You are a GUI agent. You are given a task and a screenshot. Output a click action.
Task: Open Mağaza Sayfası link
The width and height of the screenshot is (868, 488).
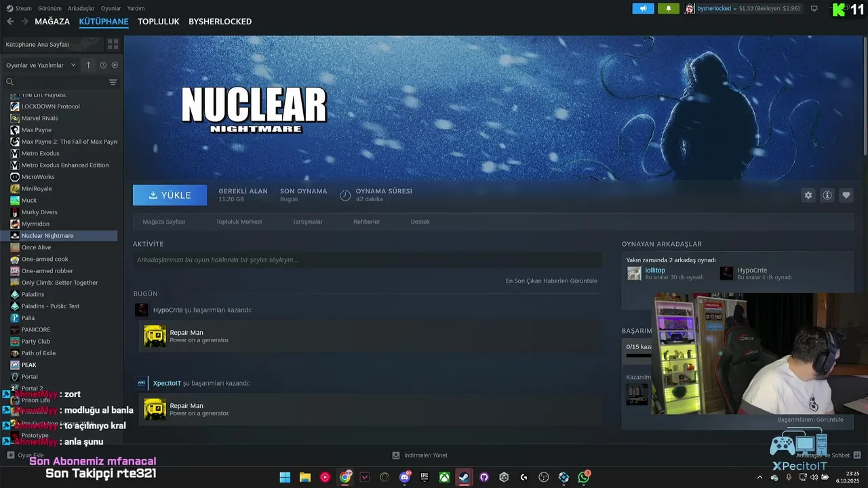[x=164, y=222]
